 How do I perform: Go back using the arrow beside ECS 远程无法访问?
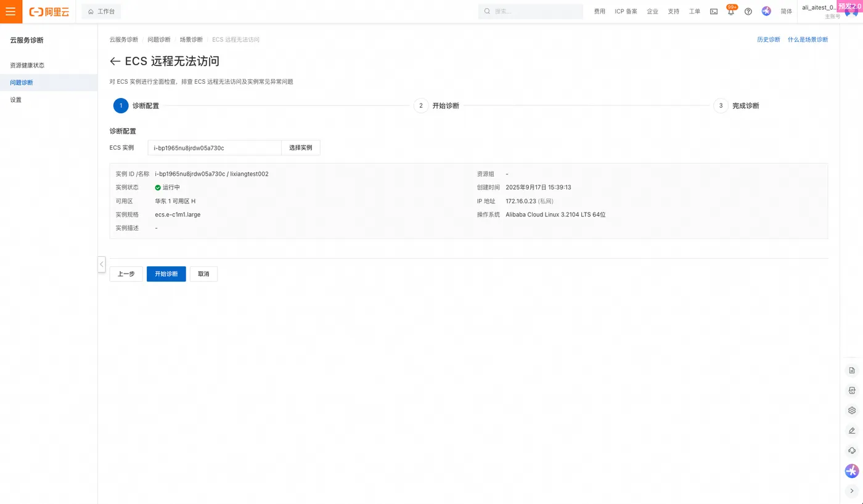[x=115, y=62]
